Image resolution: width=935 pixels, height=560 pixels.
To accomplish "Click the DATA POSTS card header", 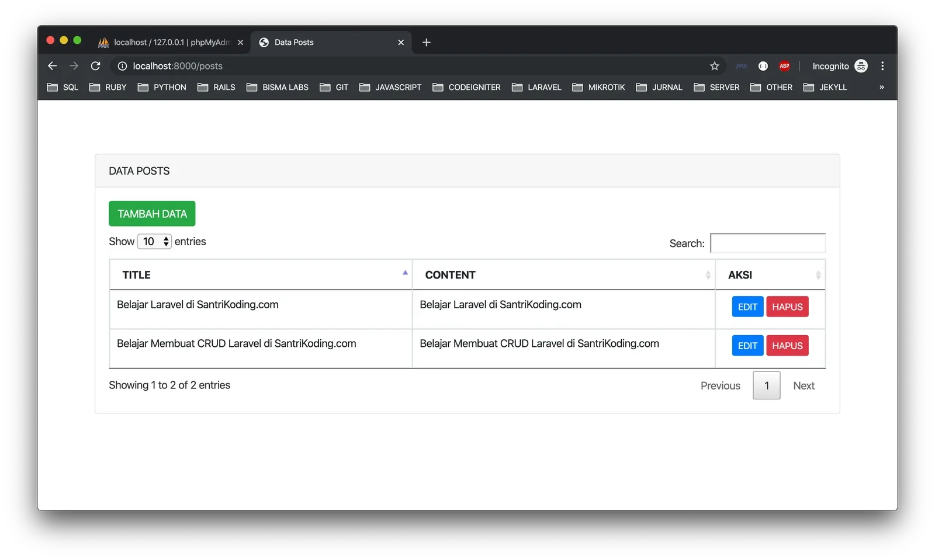I will pos(467,171).
